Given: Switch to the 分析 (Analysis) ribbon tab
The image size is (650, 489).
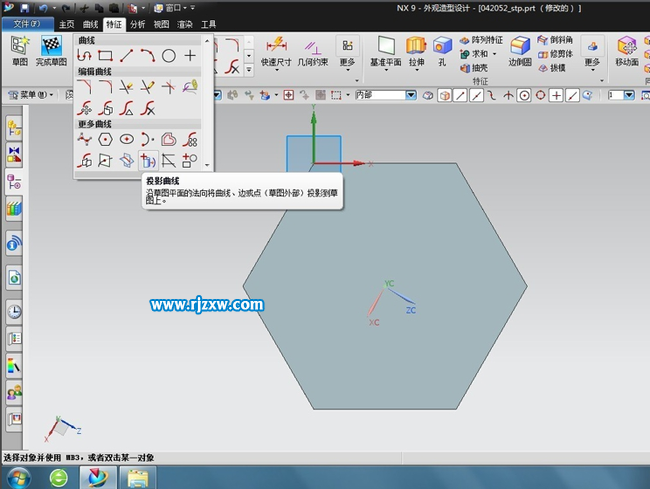Looking at the screenshot, I should (137, 23).
